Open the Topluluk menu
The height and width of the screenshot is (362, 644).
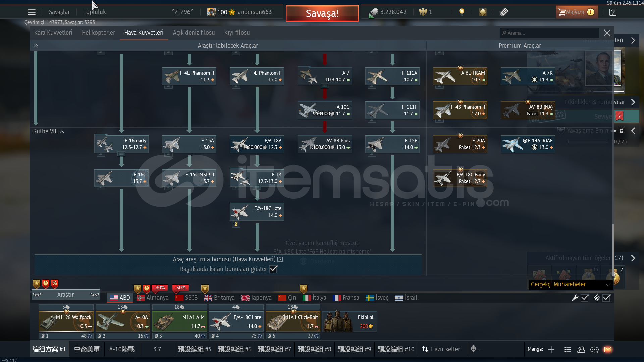point(95,12)
